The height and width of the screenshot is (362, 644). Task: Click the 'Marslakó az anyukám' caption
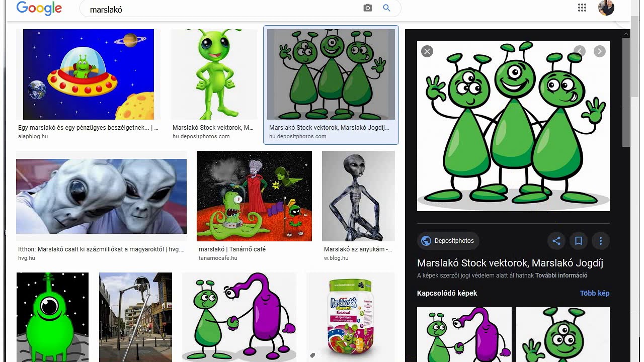(358, 249)
